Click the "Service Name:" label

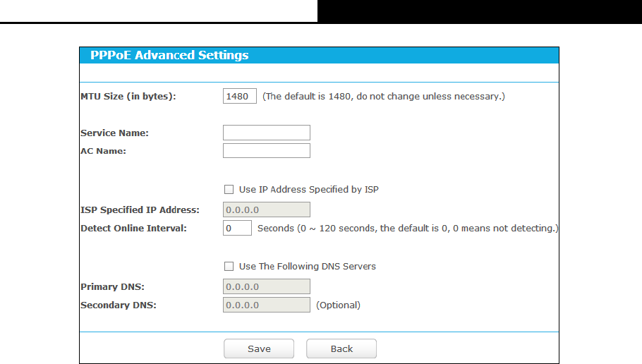pos(114,133)
